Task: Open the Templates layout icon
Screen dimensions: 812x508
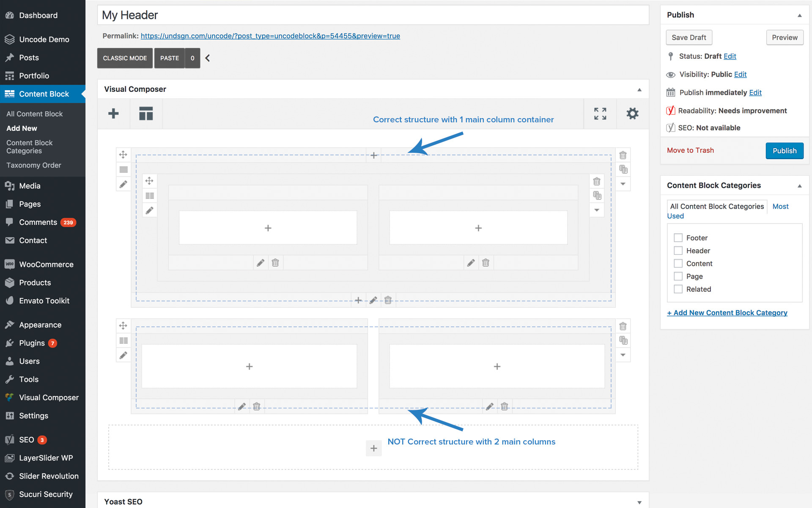Action: click(146, 113)
